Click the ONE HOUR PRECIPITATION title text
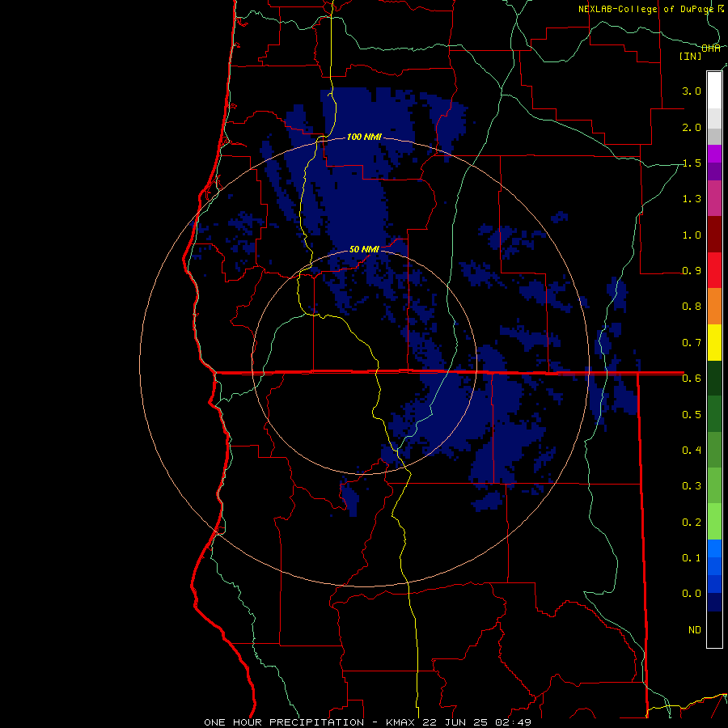Viewport: 728px width, 728px height. (x=284, y=722)
